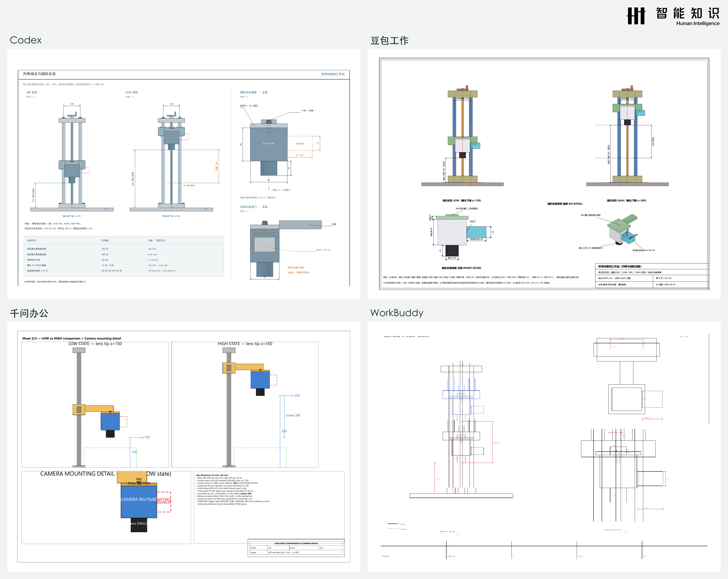Click the 'FIX_GUIDES' layer cell
The height and width of the screenshot is (579, 728).
pyautogui.click(x=153, y=260)
